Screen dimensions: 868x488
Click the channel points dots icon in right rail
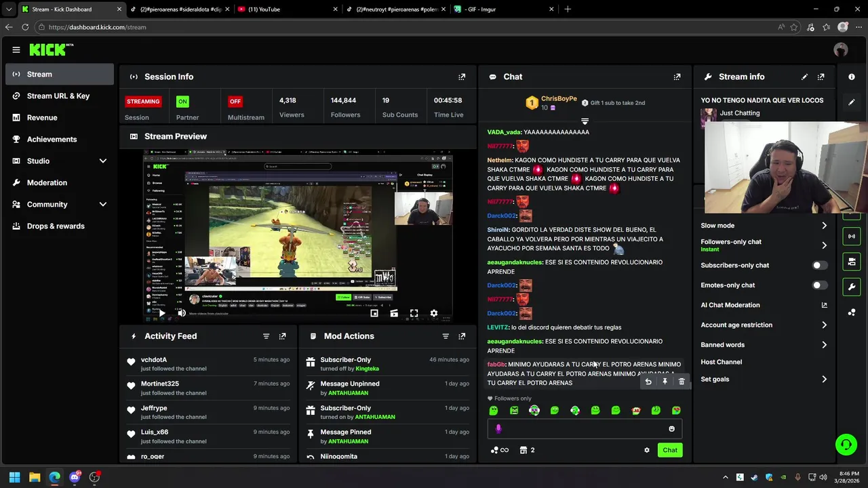(x=852, y=312)
